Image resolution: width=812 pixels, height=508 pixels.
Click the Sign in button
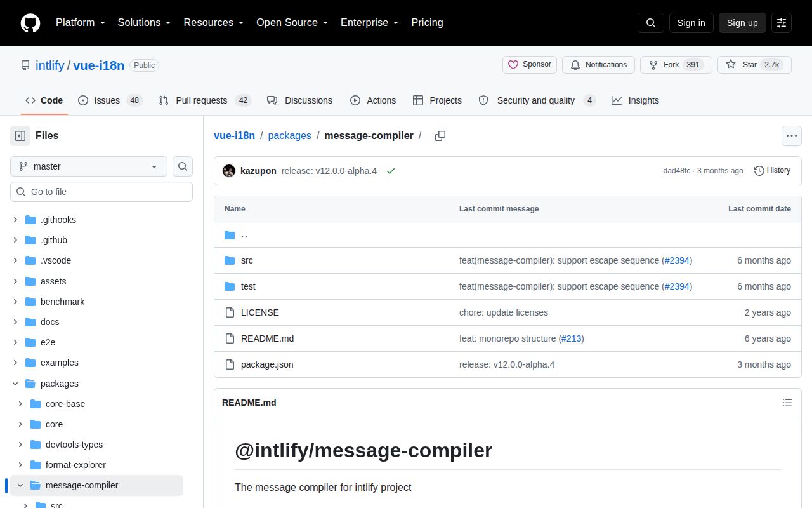point(691,23)
